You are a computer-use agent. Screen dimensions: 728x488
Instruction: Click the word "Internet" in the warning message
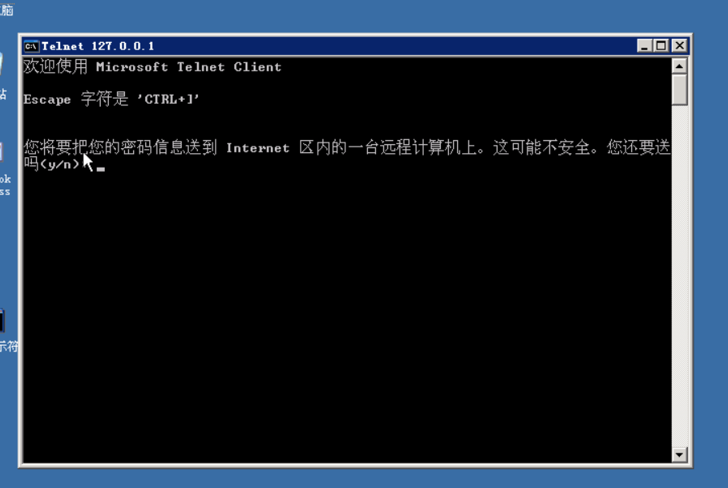258,148
